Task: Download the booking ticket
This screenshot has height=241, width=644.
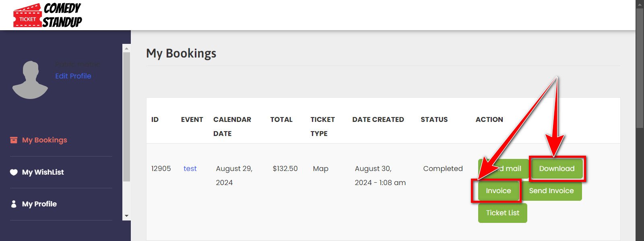Action: click(557, 169)
